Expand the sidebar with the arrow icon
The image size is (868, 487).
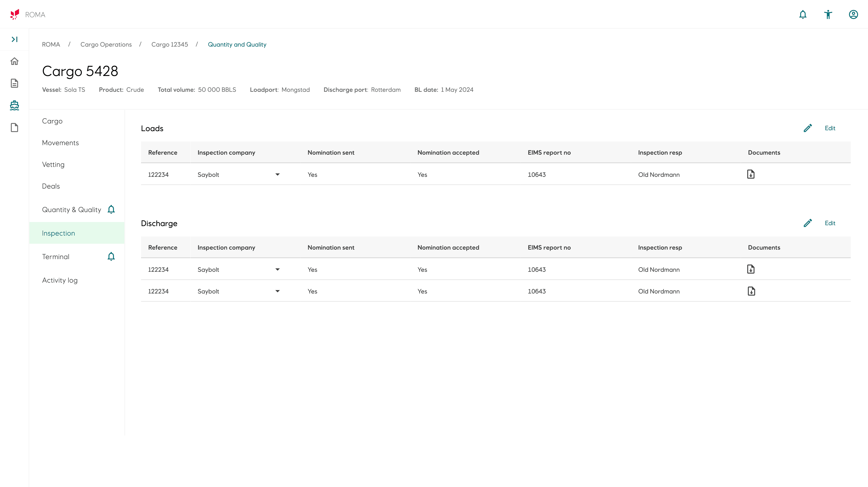click(x=14, y=39)
